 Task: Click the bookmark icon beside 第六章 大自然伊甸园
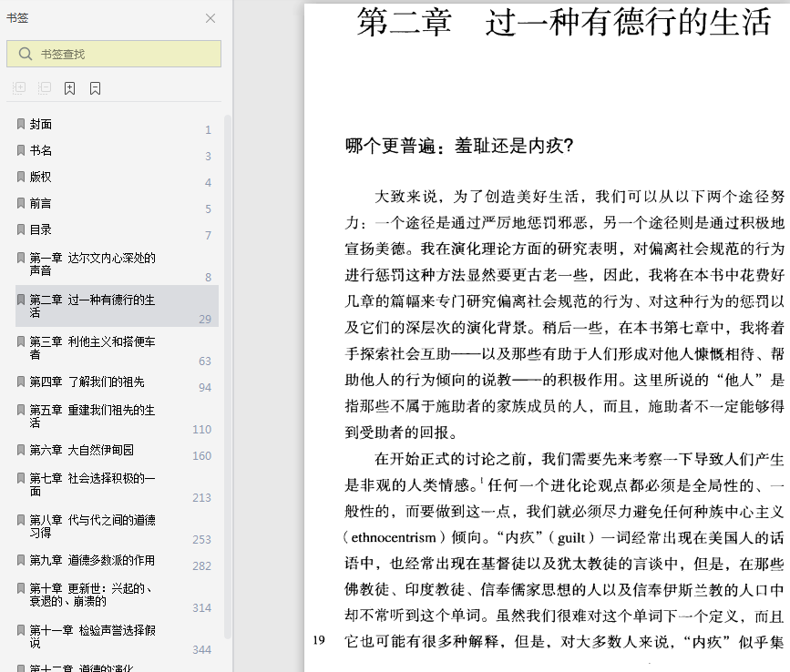[21, 450]
